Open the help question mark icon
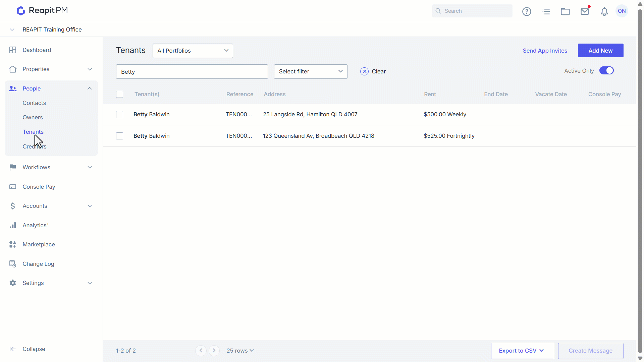 (527, 11)
